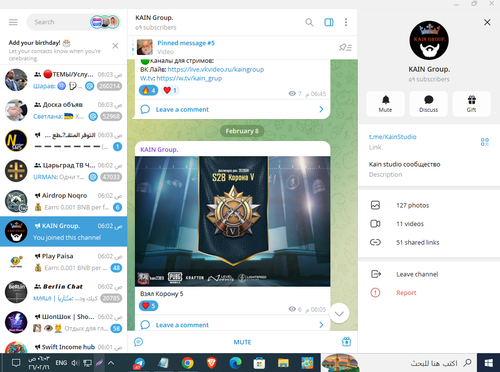The width and height of the screenshot is (500, 372).
Task: Toggle the heart reaction with 1
Action: click(170, 90)
